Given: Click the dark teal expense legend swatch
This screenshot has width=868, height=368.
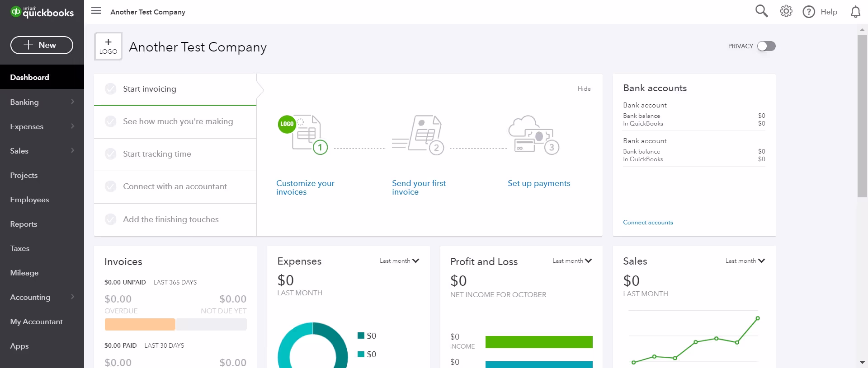Looking at the screenshot, I should tap(361, 335).
